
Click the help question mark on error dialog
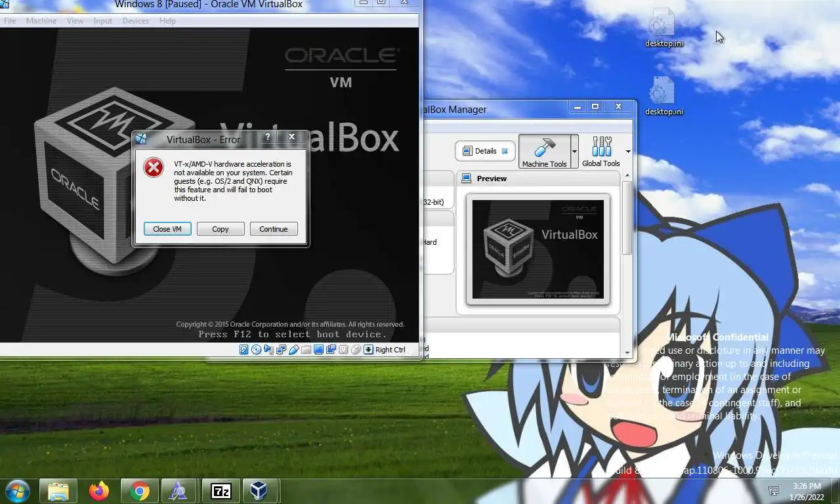click(x=267, y=137)
